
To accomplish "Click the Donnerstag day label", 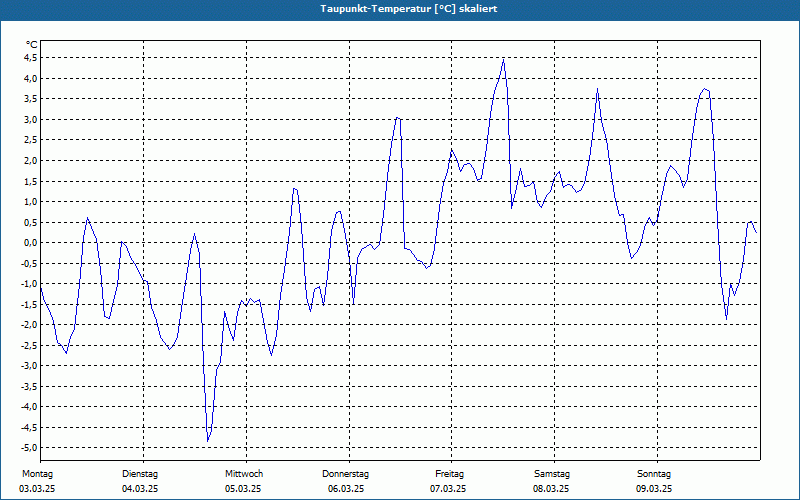I will [345, 474].
